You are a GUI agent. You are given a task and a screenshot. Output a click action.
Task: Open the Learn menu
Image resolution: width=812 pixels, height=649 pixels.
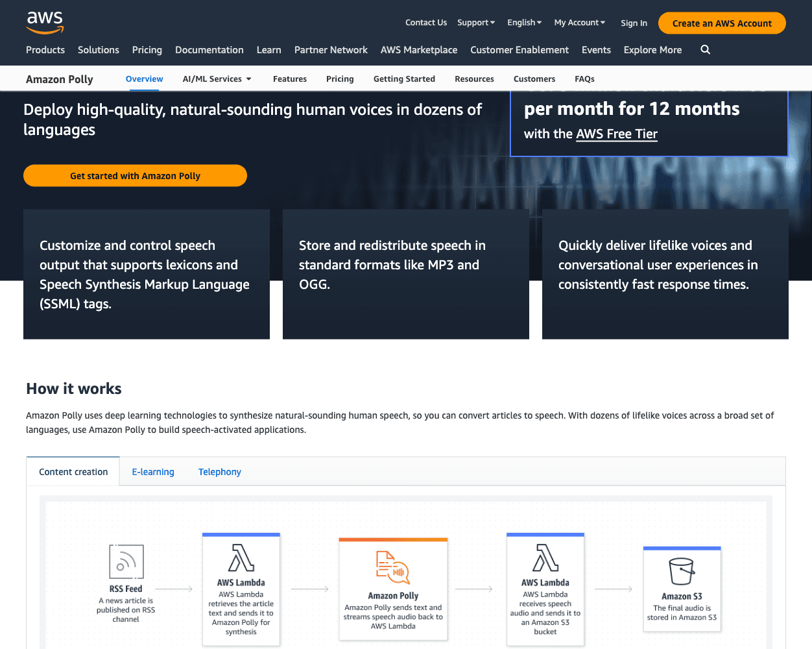coord(269,50)
